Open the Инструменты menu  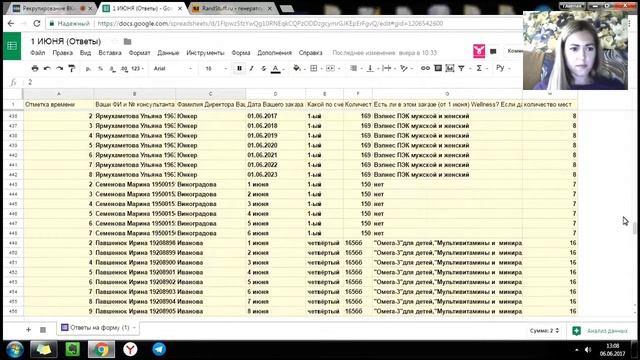pyautogui.click(x=205, y=53)
